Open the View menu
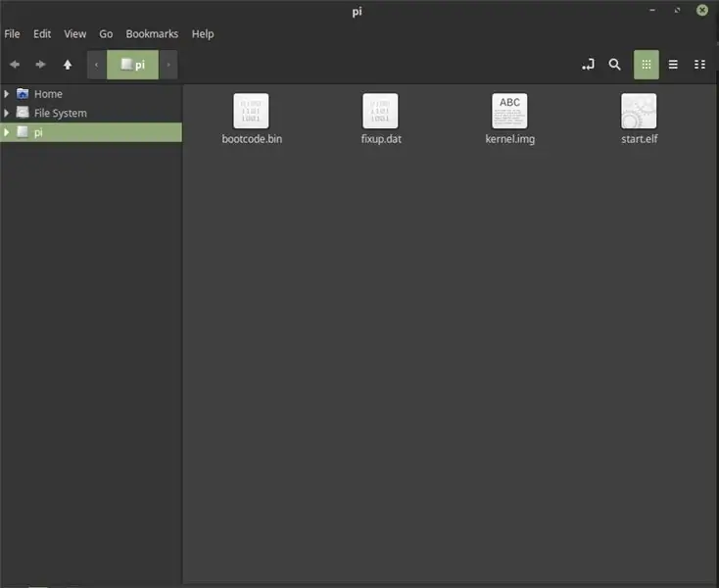 click(x=74, y=34)
